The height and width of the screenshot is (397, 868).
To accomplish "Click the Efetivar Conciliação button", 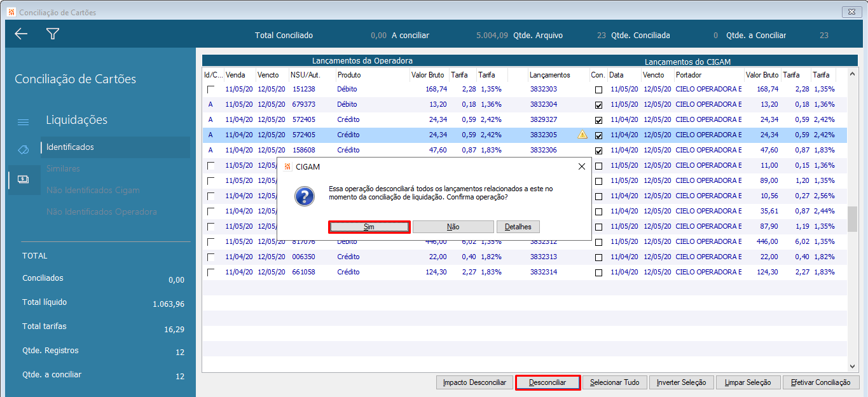I will pos(820,382).
